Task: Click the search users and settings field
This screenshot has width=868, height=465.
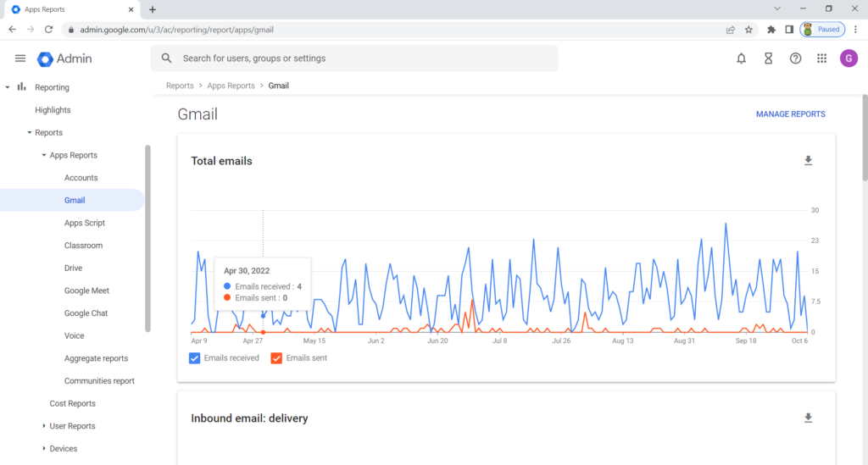Action: [354, 58]
